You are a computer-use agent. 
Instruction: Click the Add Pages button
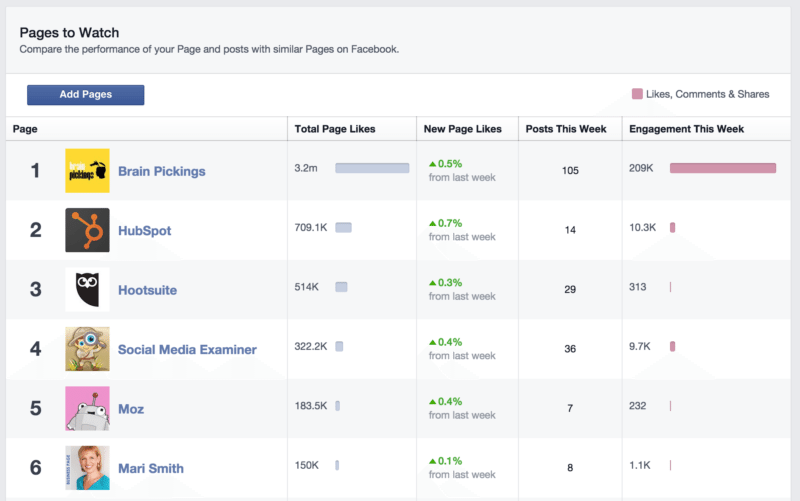86,95
